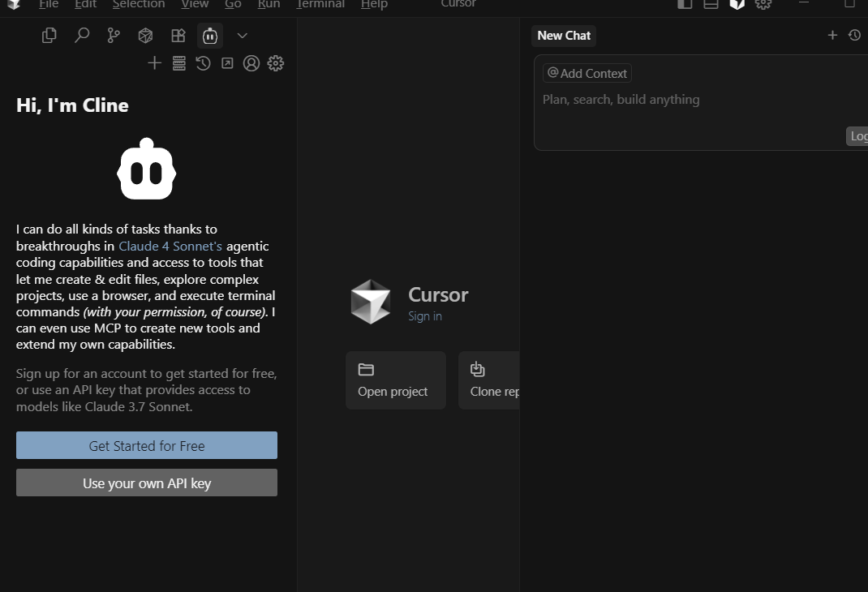Pop Cline out into editor tab
The width and height of the screenshot is (868, 592).
coord(227,63)
